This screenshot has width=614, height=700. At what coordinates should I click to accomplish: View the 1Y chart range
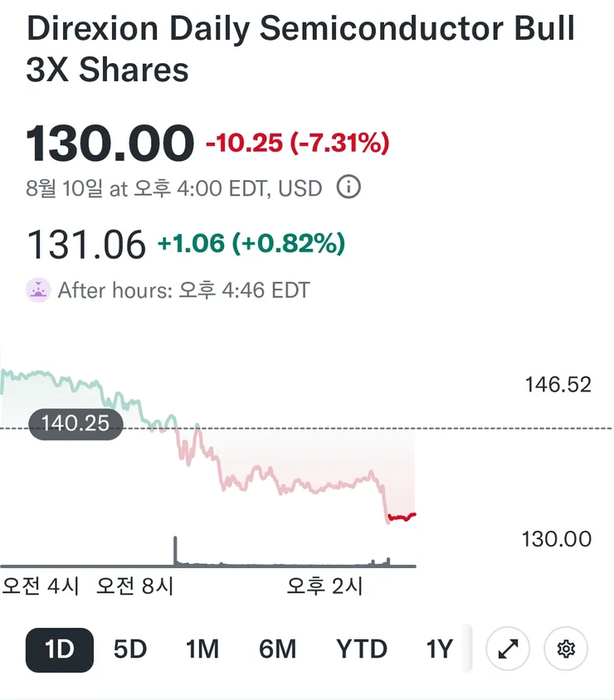440,649
